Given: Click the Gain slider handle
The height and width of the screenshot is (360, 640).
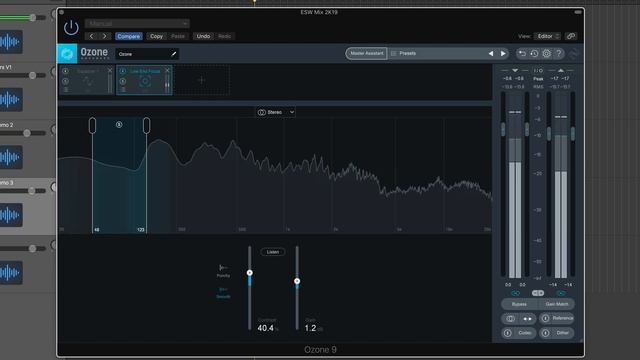Looking at the screenshot, I should 297,281.
